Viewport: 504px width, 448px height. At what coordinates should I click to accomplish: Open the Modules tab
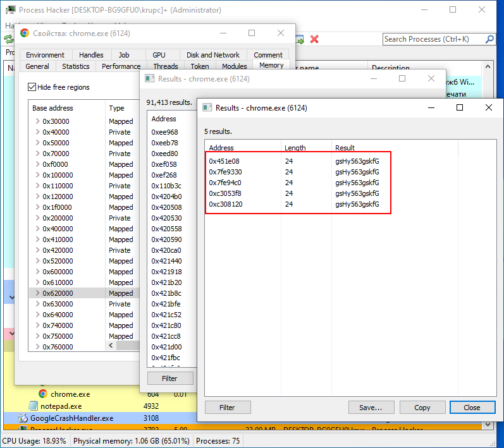click(235, 66)
